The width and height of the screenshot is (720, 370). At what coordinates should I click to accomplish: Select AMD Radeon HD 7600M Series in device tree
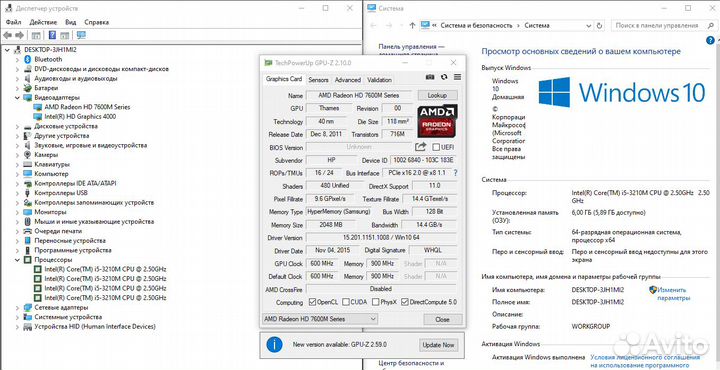pos(87,107)
